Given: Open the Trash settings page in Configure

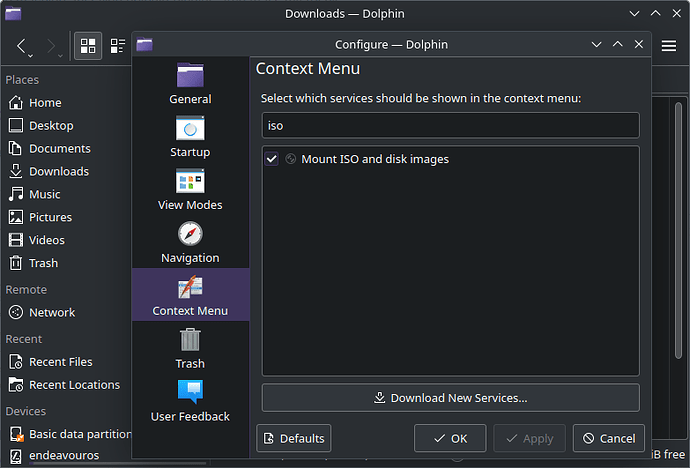Looking at the screenshot, I should tap(190, 348).
